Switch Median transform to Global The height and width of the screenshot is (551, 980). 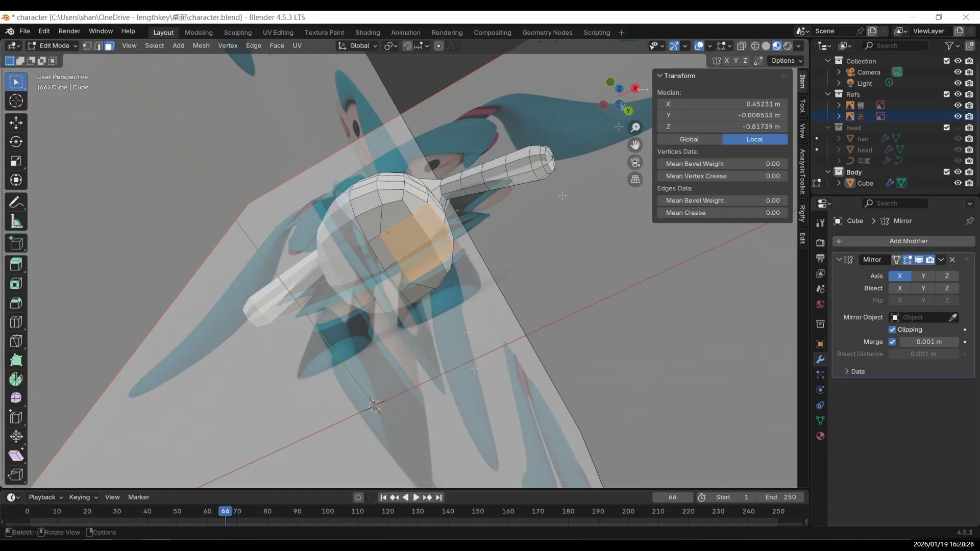[x=689, y=139]
